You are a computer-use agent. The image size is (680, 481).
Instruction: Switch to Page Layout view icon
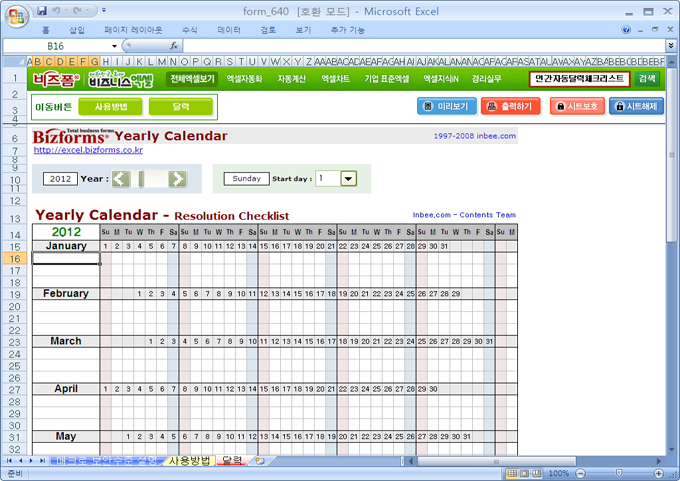pos(525,473)
